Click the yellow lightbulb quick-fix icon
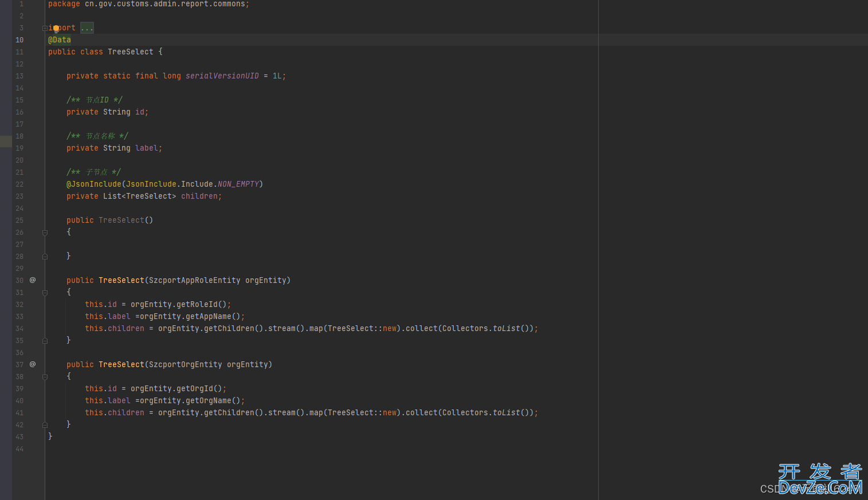 tap(56, 28)
